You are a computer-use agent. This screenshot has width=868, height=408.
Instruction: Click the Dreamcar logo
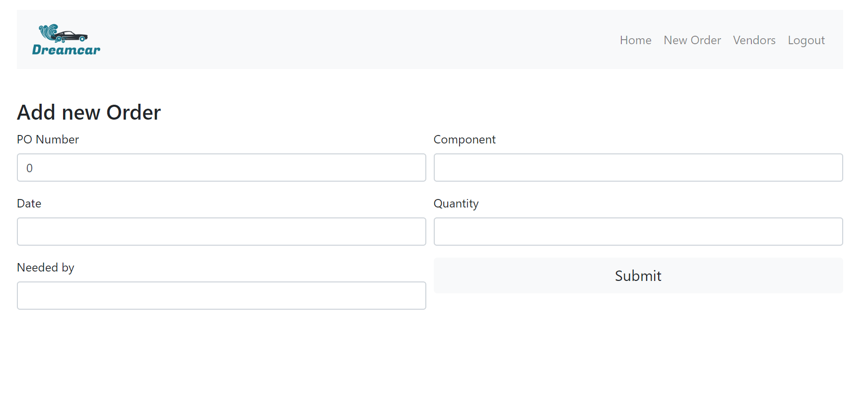coord(66,40)
